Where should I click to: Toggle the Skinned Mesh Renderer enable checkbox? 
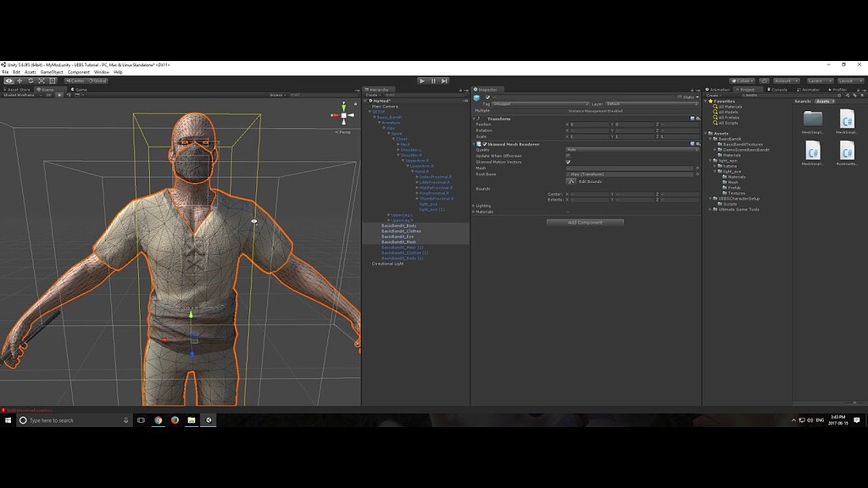[484, 144]
